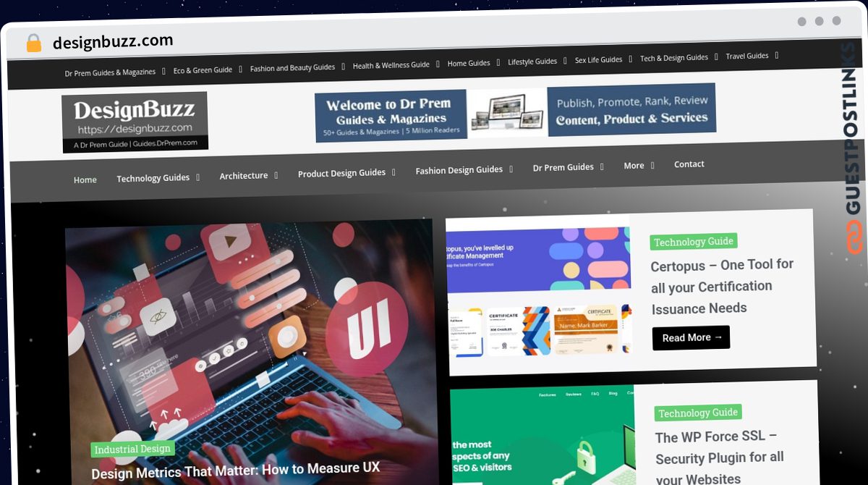Screen dimensions: 868x485
Task: Open the Contact page
Action: tap(689, 164)
